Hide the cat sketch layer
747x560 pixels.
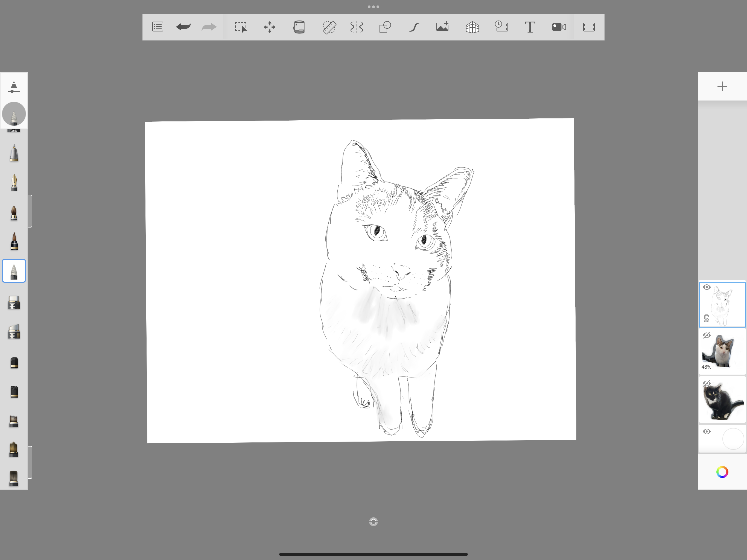[x=707, y=287]
